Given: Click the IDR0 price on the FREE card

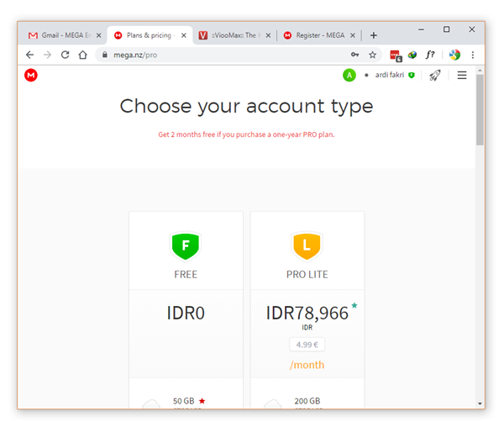Looking at the screenshot, I should [x=186, y=313].
